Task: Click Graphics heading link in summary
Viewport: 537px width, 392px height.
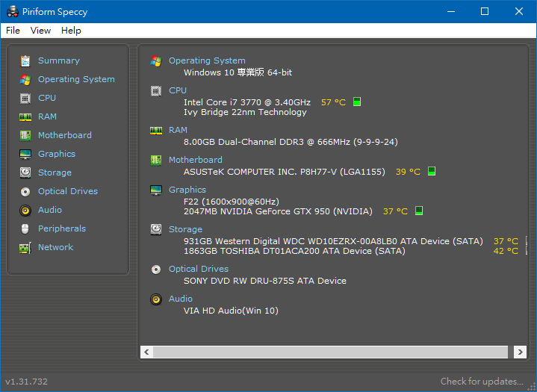Action: (187, 190)
